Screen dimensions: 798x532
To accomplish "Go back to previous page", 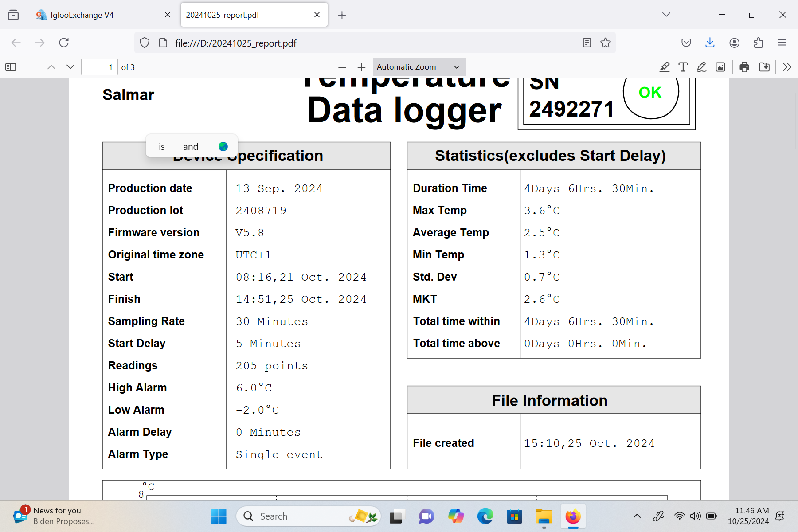I will pyautogui.click(x=16, y=43).
